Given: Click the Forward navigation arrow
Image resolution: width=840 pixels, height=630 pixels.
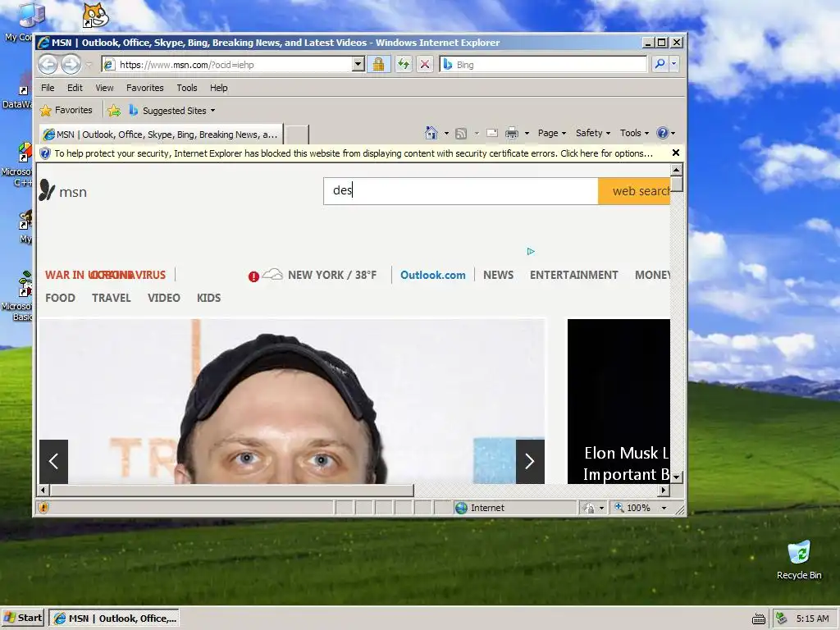Looking at the screenshot, I should click(71, 65).
